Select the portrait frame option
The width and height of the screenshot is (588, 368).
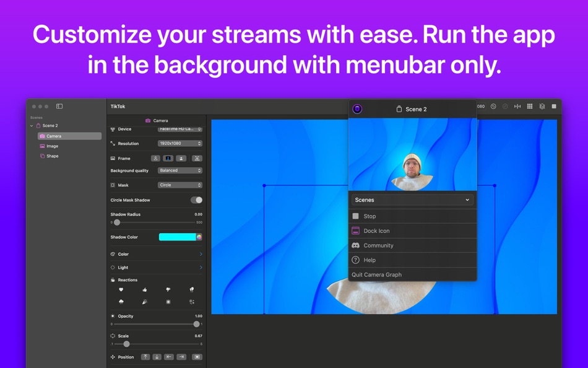pos(168,158)
